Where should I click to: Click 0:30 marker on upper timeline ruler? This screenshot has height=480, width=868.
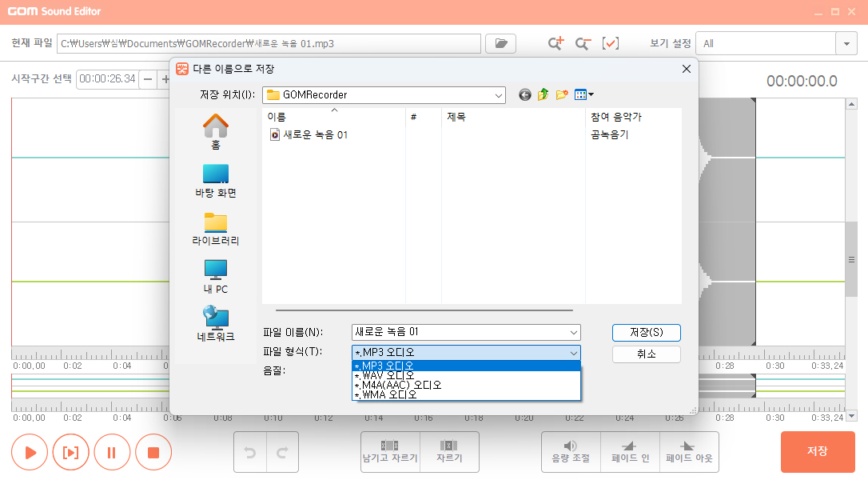(x=775, y=366)
